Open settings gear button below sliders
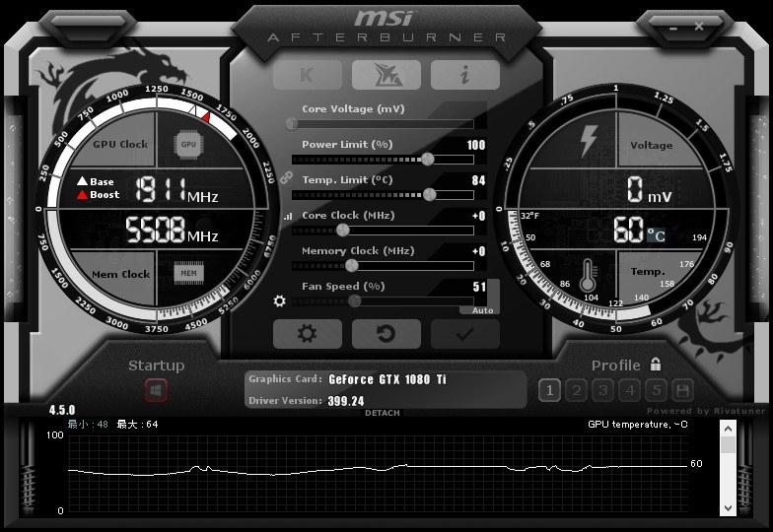The image size is (773, 532). [308, 333]
